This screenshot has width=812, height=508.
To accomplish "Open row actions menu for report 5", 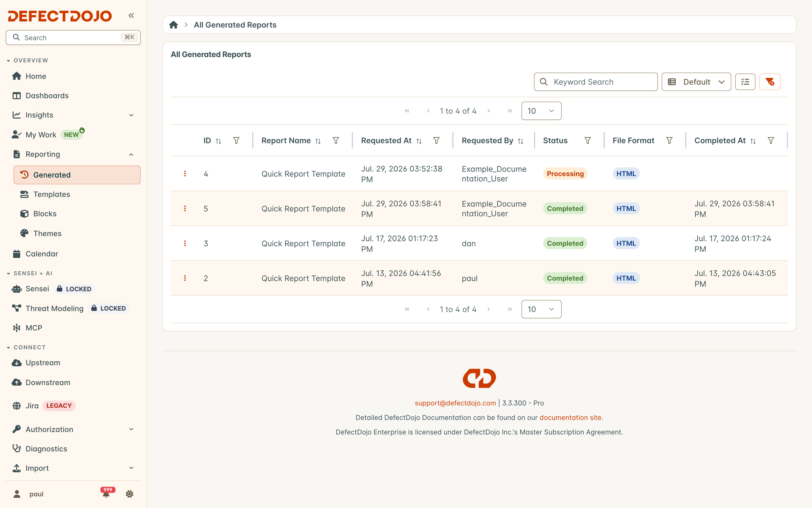I will coord(185,209).
